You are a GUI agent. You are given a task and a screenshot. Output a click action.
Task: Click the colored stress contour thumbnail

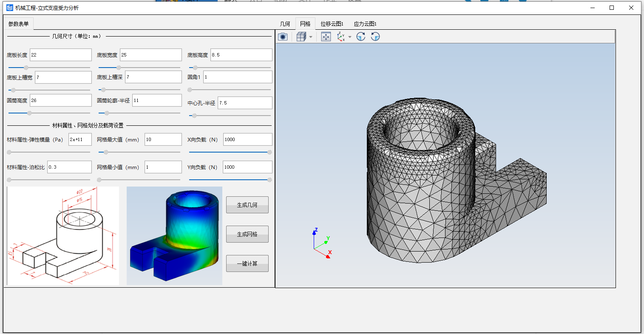[174, 236]
